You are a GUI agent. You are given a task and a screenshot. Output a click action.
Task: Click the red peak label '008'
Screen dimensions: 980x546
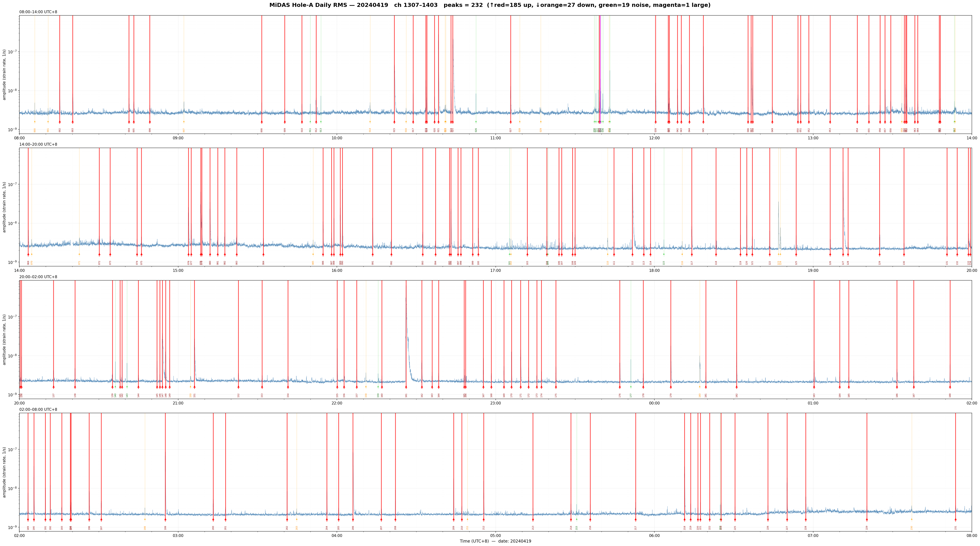[x=262, y=130]
